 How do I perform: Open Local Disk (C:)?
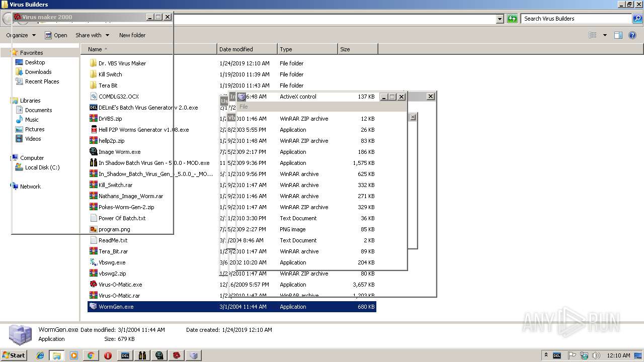(42, 167)
